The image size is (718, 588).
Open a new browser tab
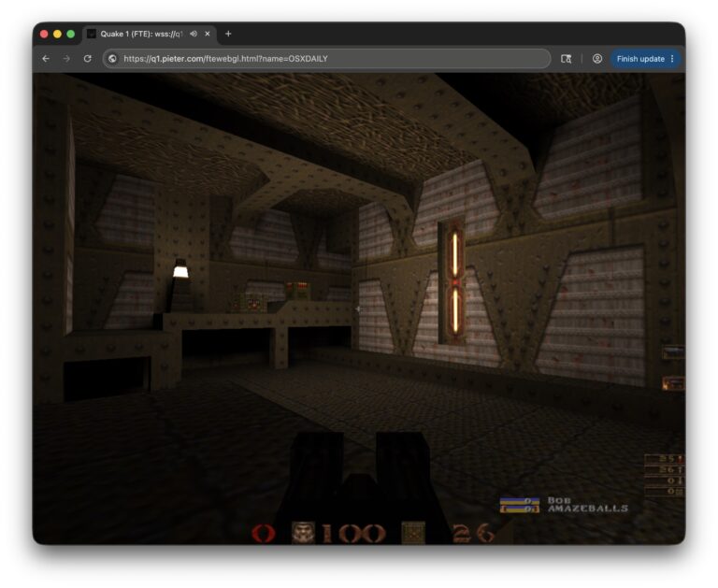(228, 34)
